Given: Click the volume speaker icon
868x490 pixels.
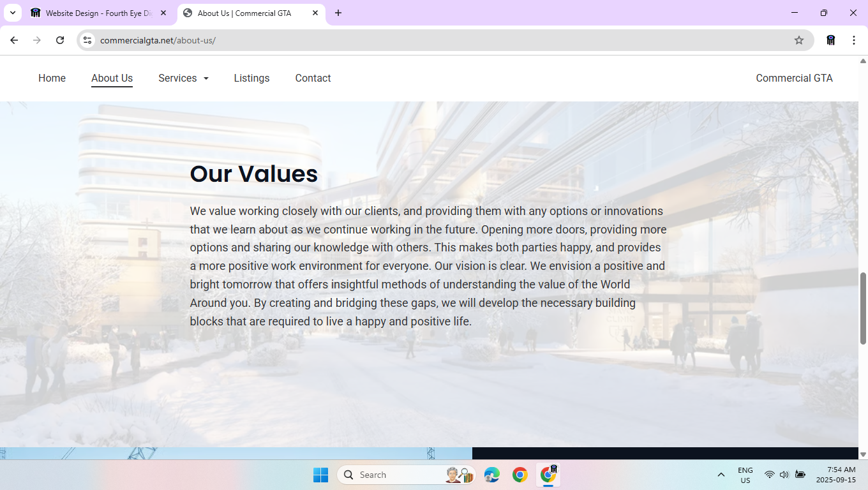Looking at the screenshot, I should coord(784,475).
